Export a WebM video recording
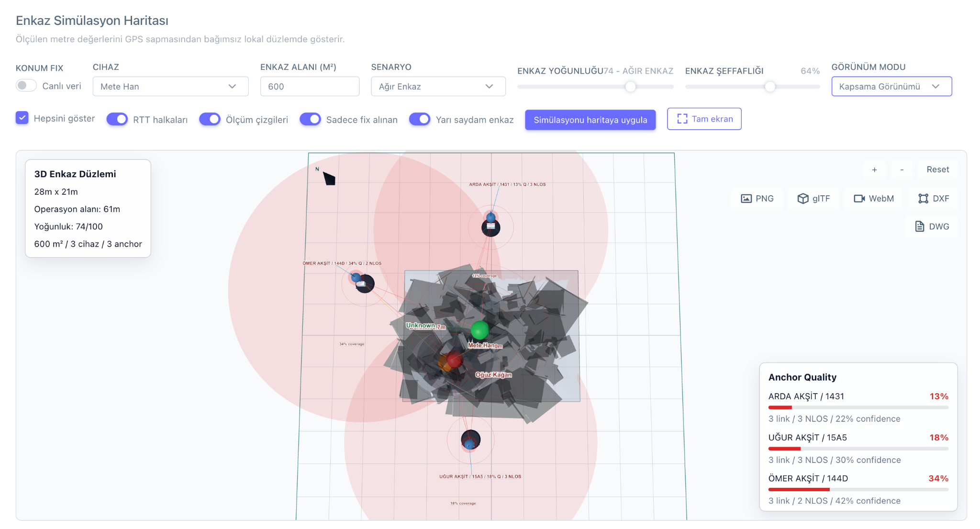980x529 pixels. (x=874, y=199)
